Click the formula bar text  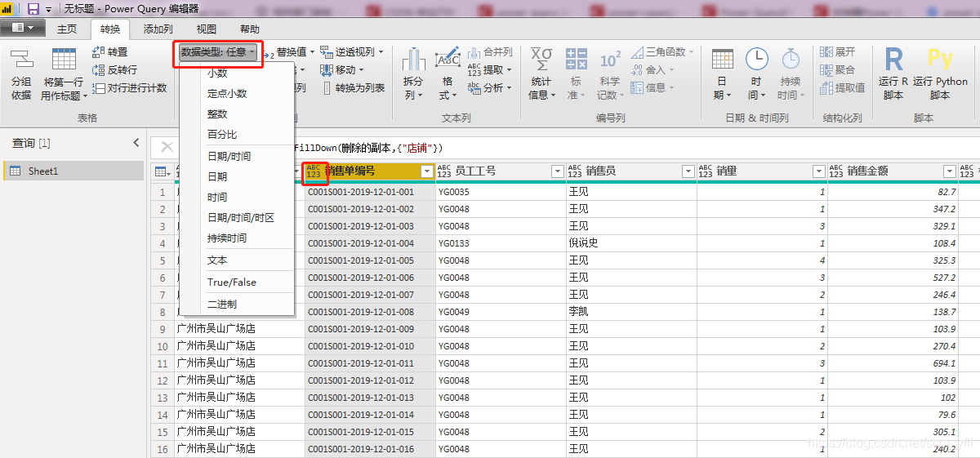368,148
